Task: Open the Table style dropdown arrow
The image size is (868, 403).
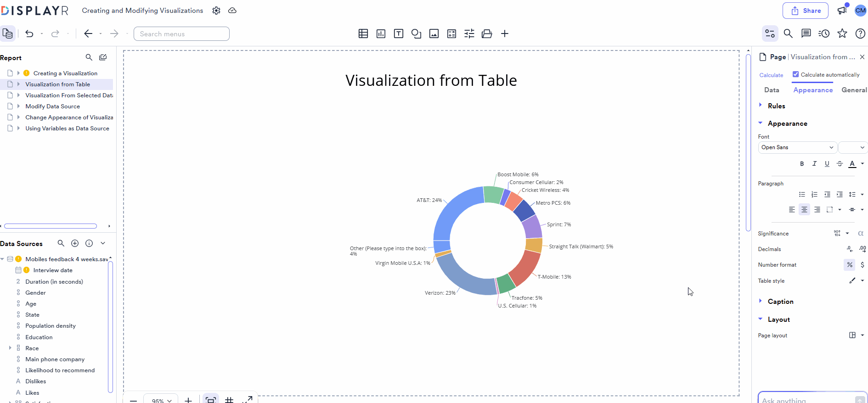Action: click(862, 280)
